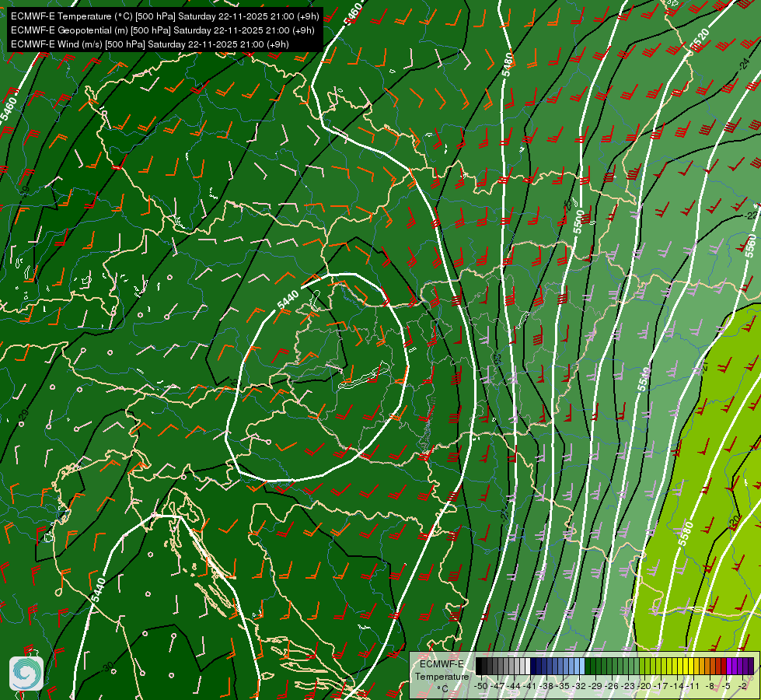Click the -2 legend tick value
This screenshot has width=761, height=700.
tap(743, 687)
